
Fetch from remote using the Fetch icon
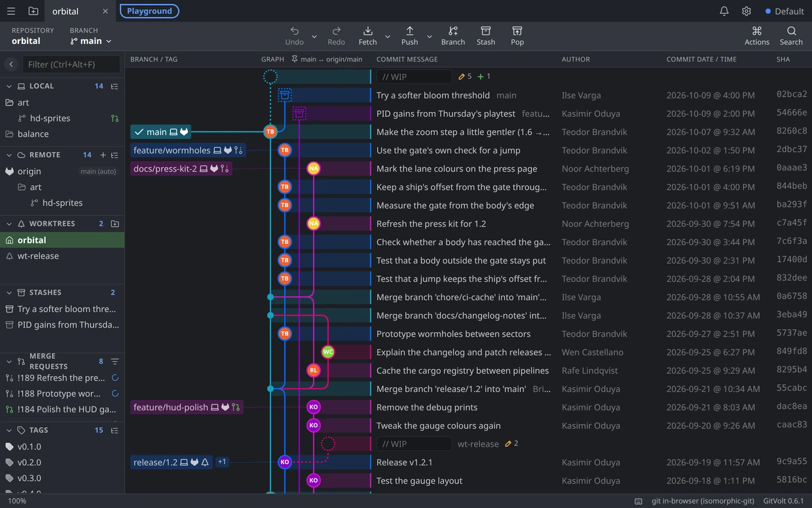click(368, 31)
